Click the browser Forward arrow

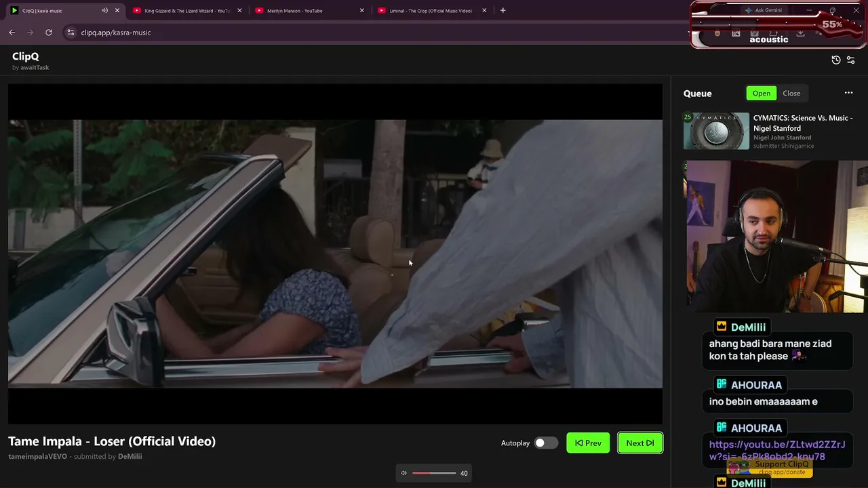click(x=30, y=33)
